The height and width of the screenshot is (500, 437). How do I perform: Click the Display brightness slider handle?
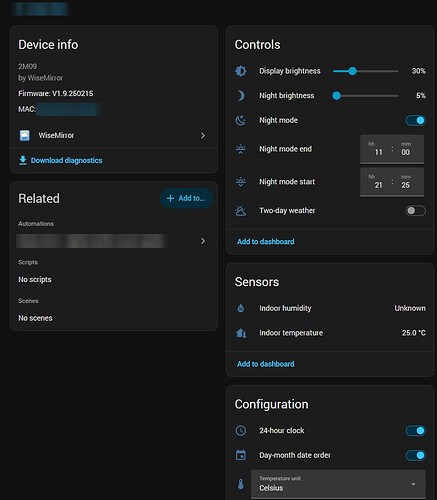pos(353,71)
